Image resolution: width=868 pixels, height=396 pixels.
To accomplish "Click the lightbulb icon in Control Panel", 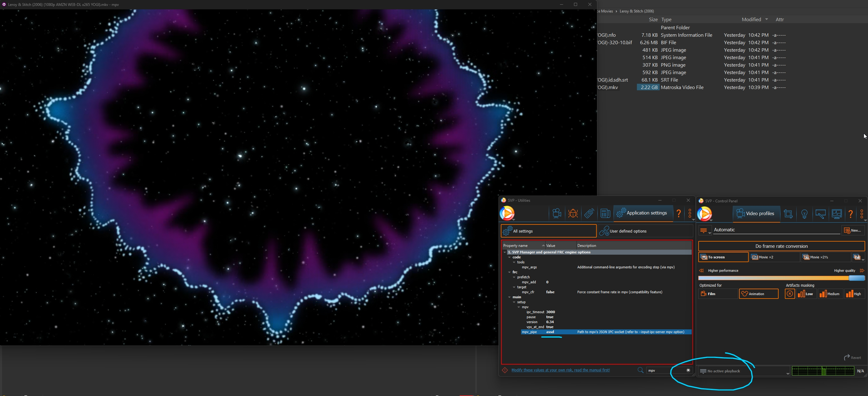I will [804, 214].
